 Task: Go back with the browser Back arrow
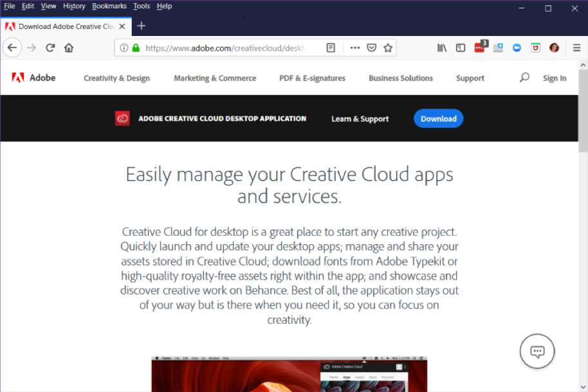pyautogui.click(x=12, y=48)
